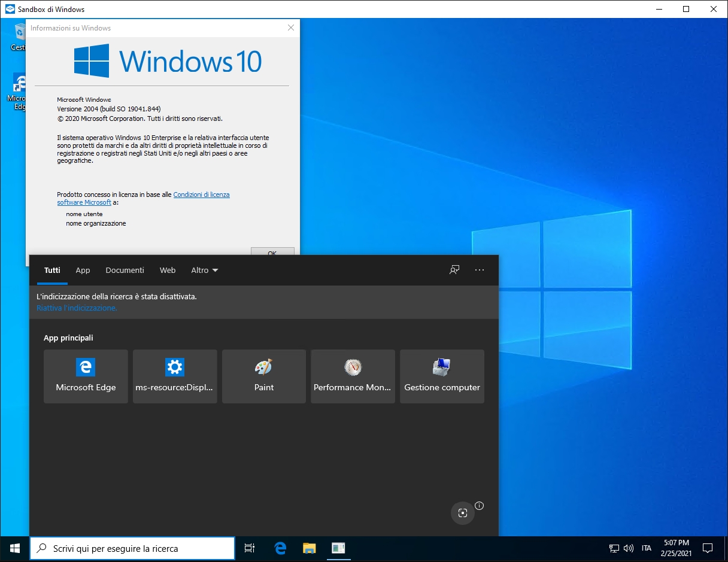
Task: Open the Windows Start menu
Action: pos(15,548)
